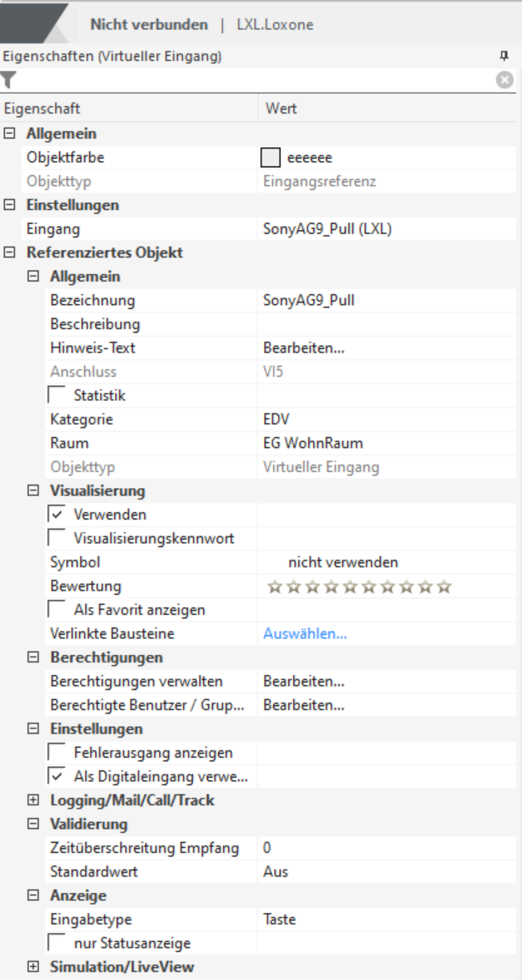Clear the property search field
This screenshot has height=980, width=522.
(504, 80)
